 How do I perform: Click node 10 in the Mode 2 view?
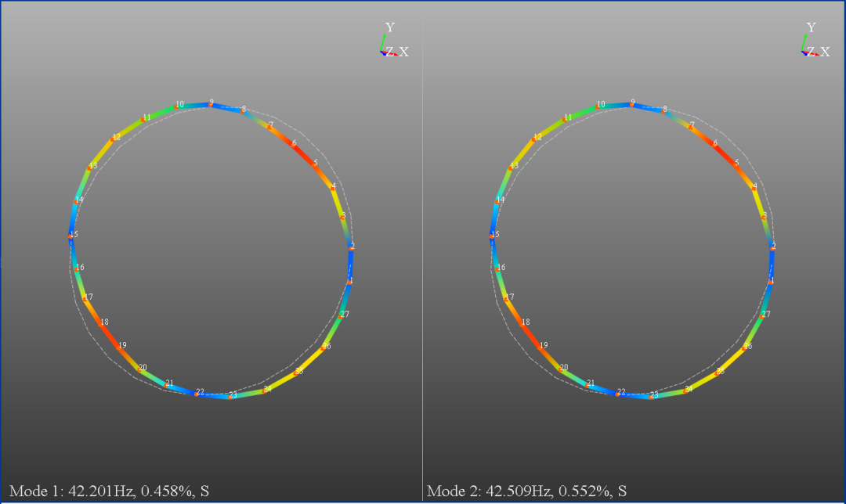(x=598, y=106)
